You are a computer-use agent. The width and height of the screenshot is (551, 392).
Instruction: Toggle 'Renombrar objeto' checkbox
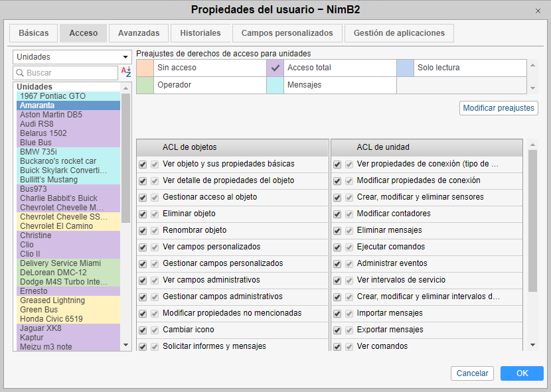tap(143, 231)
